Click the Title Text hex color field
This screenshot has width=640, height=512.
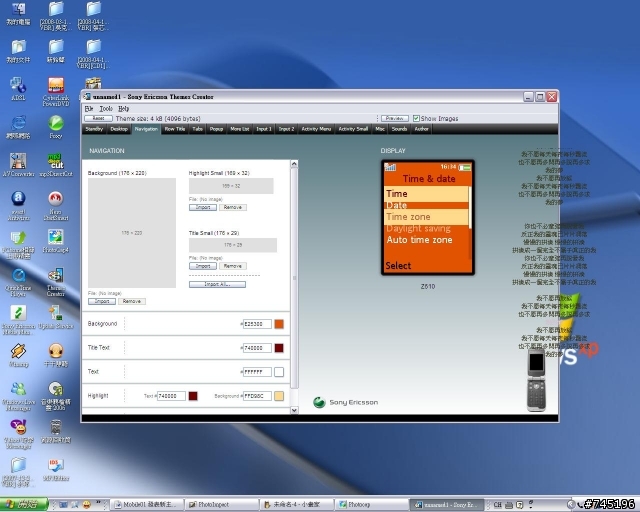257,348
